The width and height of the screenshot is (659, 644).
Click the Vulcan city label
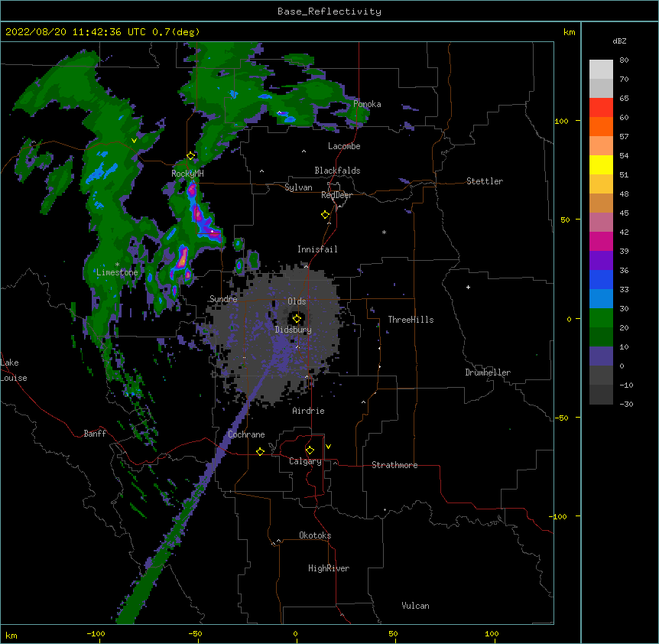415,606
